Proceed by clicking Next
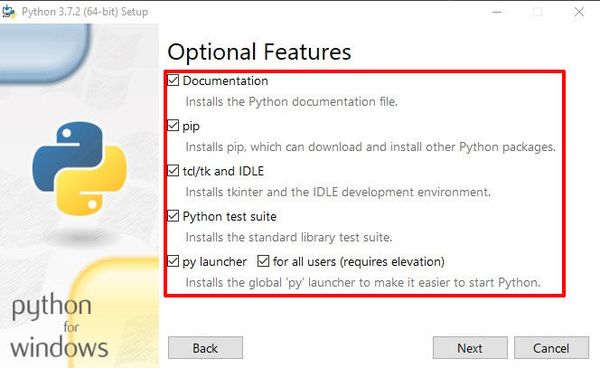This screenshot has height=368, width=600. pos(470,348)
